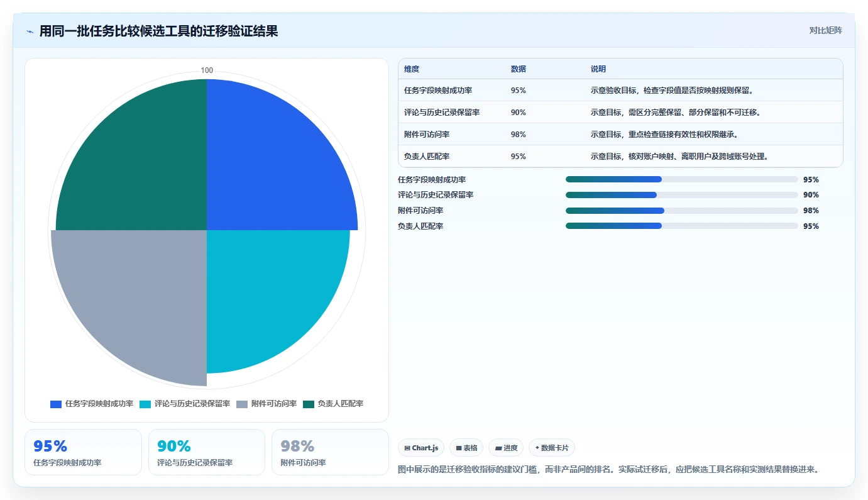Click the 说明 column header

[x=598, y=69]
